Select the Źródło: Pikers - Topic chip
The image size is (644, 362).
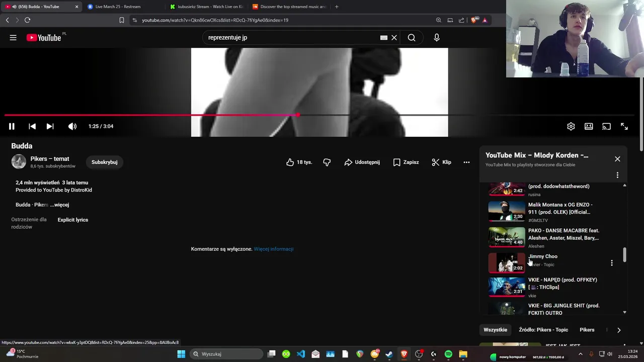(543, 330)
